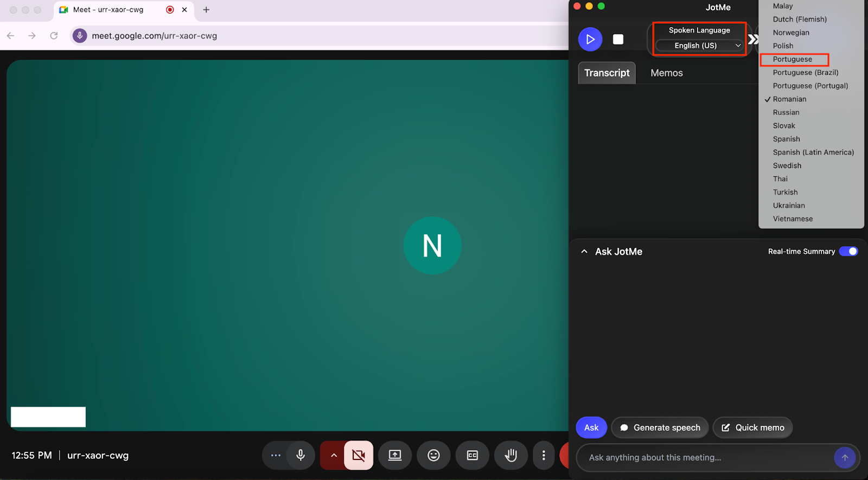868x480 pixels.
Task: Click the 12:55 PM meeting clock in Meet
Action: [32, 456]
